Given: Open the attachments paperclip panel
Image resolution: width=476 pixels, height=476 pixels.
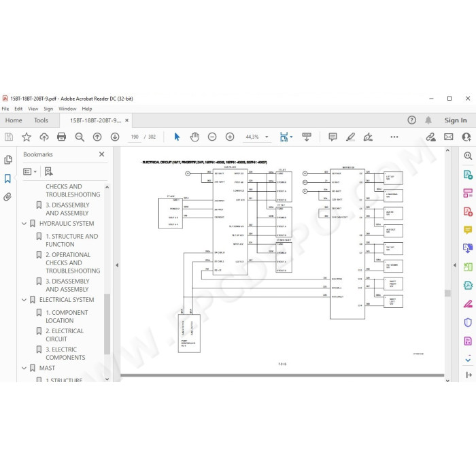Looking at the screenshot, I should click(x=7, y=197).
